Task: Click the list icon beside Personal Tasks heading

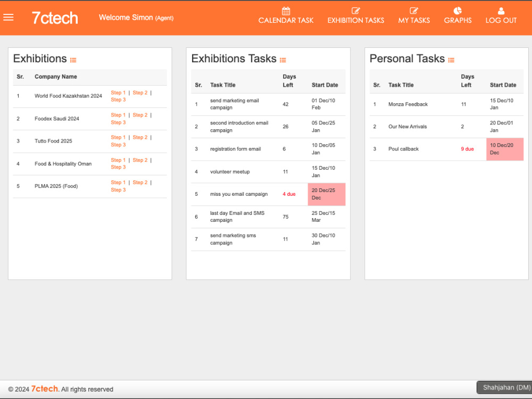Action: pyautogui.click(x=451, y=60)
